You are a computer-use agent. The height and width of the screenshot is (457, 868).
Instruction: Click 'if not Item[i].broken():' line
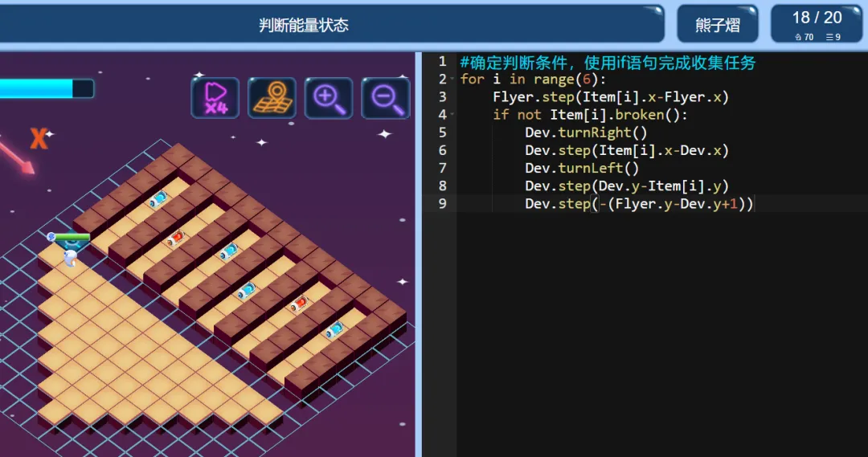coord(590,115)
